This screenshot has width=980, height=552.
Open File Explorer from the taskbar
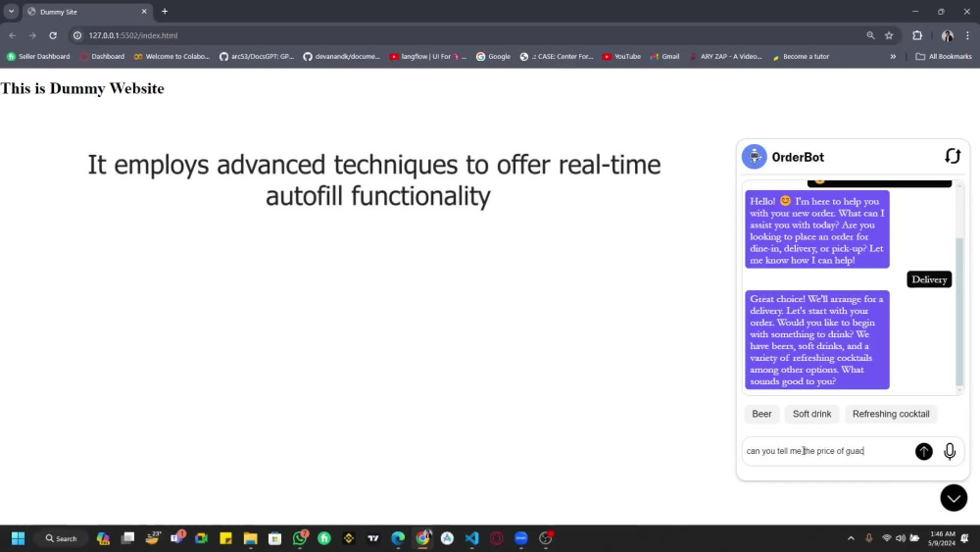pyautogui.click(x=250, y=538)
